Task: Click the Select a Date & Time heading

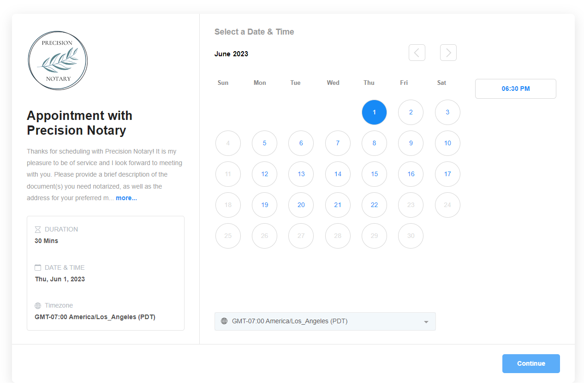Action: [x=254, y=31]
